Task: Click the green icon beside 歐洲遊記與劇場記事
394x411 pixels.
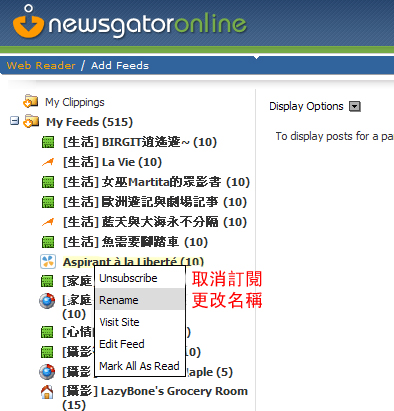Action: point(48,202)
